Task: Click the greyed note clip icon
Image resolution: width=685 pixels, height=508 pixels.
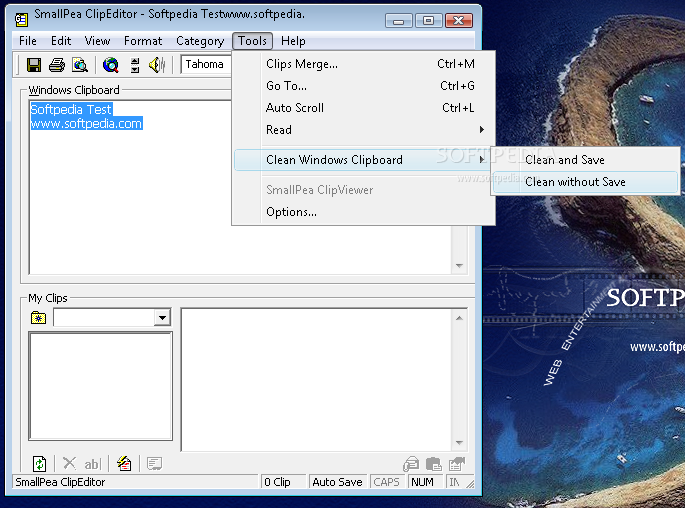Action: (154, 463)
